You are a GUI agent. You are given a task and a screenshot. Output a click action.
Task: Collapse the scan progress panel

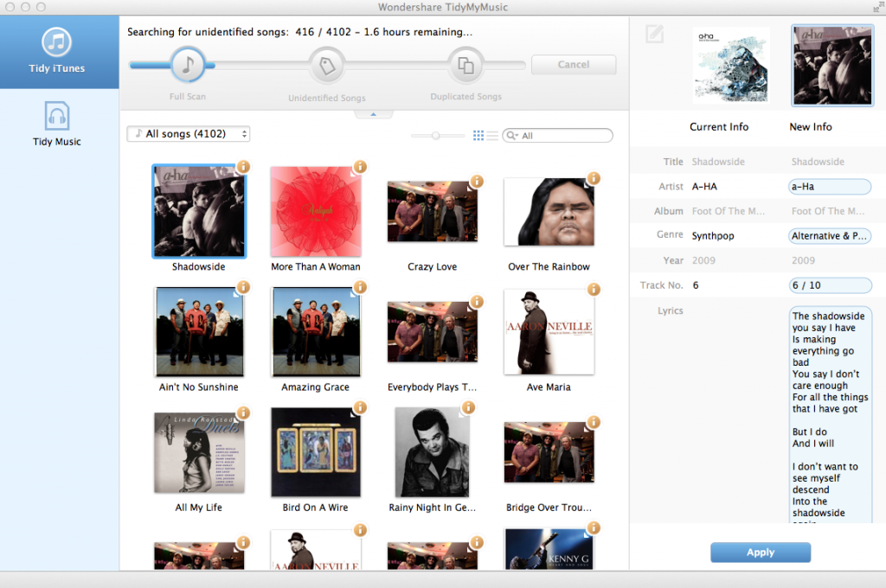[x=374, y=114]
